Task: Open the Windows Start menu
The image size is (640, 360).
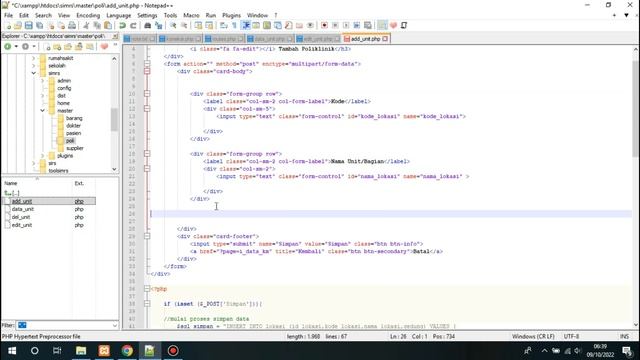Action: [12, 351]
